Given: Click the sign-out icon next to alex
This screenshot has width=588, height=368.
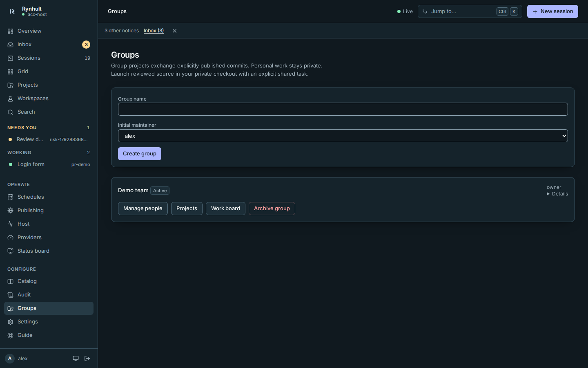Looking at the screenshot, I should (x=87, y=359).
